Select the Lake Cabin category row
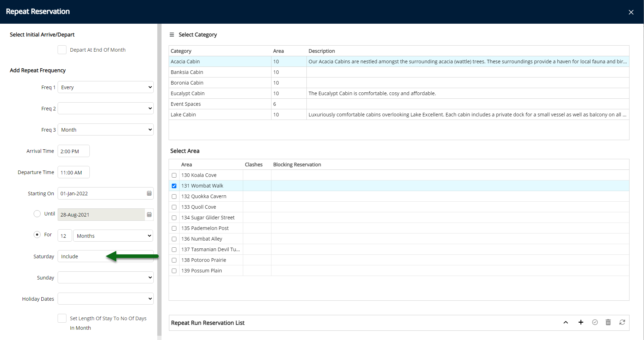Image resolution: width=644 pixels, height=340 pixels. tap(399, 115)
